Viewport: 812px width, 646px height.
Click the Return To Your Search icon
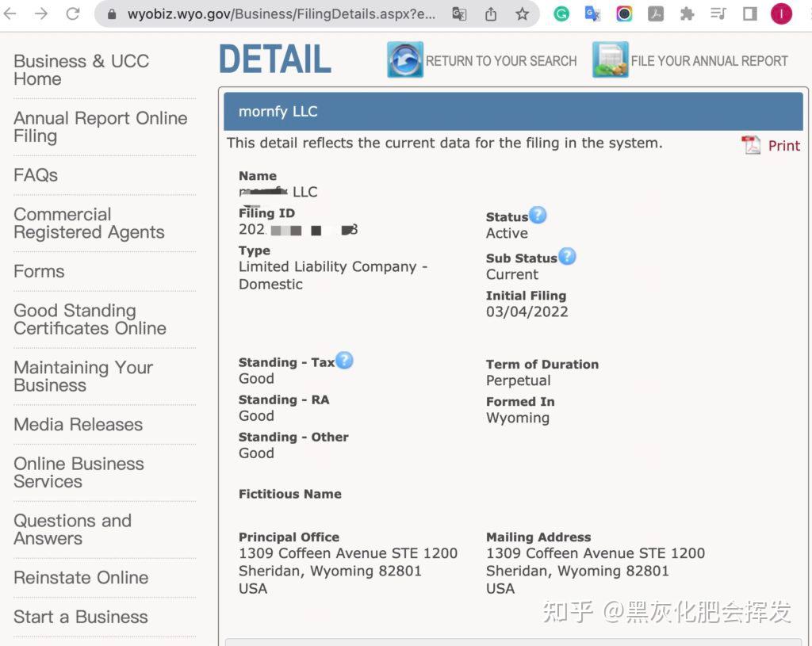point(405,60)
